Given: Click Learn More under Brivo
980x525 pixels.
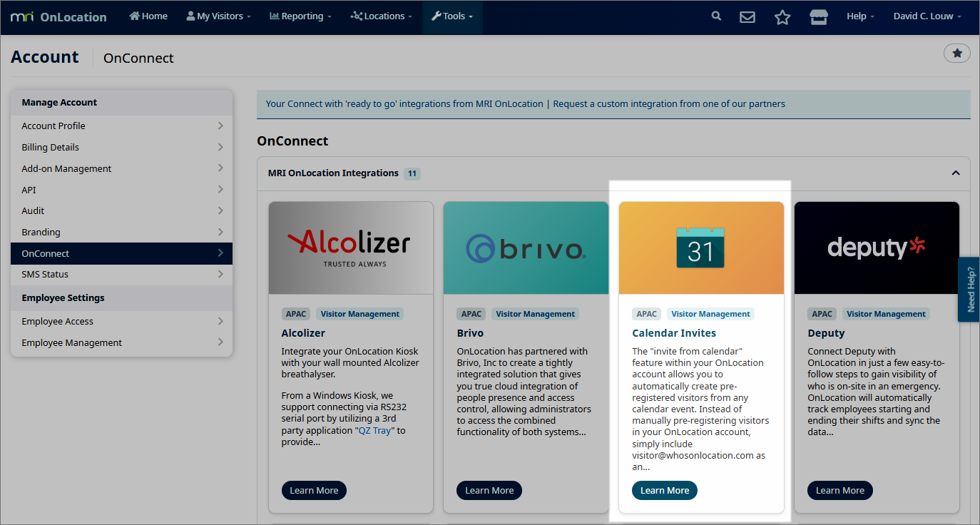Looking at the screenshot, I should pos(489,491).
